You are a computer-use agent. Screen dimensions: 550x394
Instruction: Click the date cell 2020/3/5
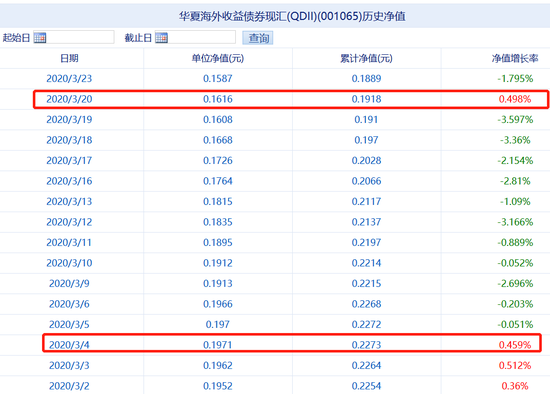[x=69, y=325]
